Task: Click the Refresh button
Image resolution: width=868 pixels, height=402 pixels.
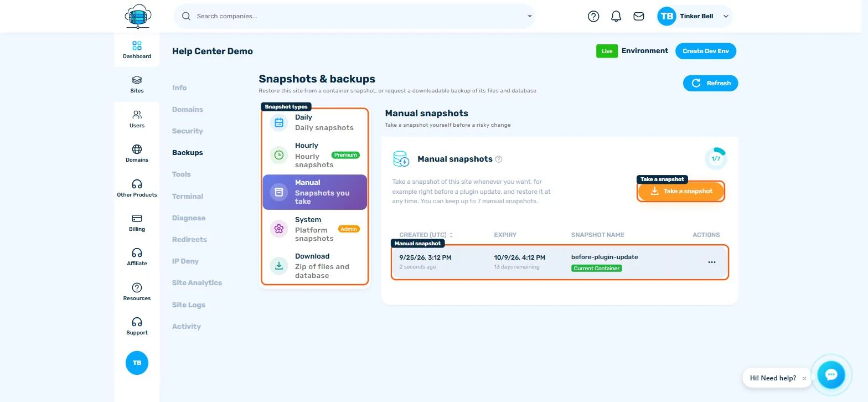Action: [x=711, y=83]
